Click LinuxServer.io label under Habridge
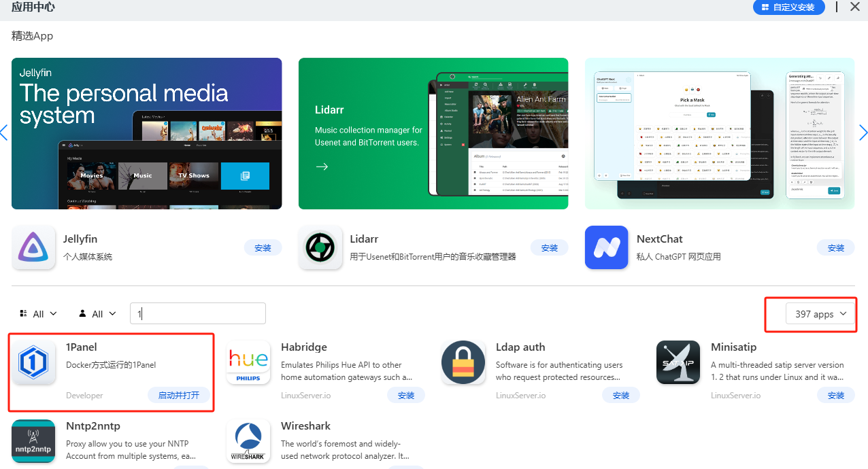Screen dimensions: 868x469 click(306, 396)
